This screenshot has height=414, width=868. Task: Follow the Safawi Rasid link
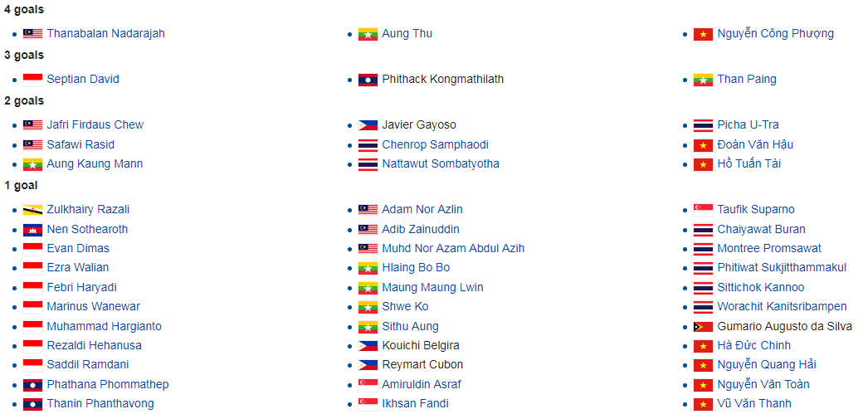click(x=80, y=144)
